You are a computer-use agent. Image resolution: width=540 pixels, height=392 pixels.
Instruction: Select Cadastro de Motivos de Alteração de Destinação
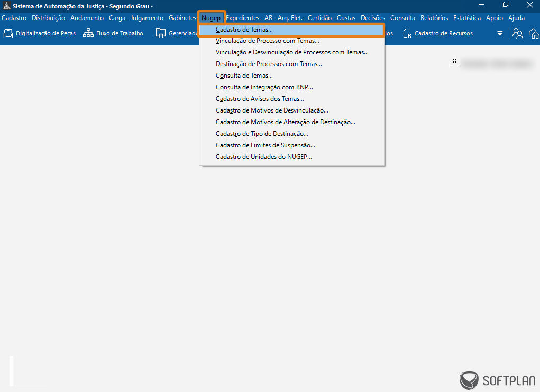pyautogui.click(x=291, y=122)
